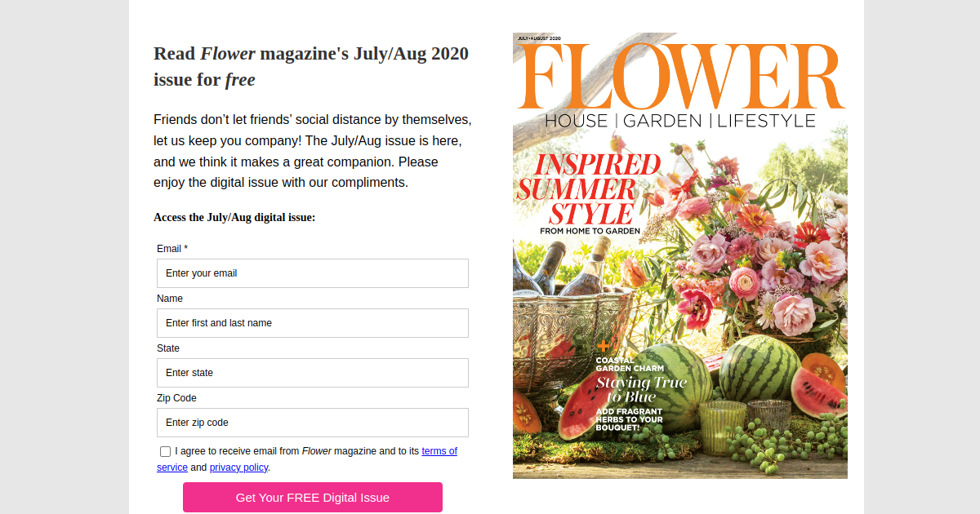Screen dimensions: 980x514
Task: Click the 'House | Garden | Lifestyle' tagline
Action: tap(680, 121)
